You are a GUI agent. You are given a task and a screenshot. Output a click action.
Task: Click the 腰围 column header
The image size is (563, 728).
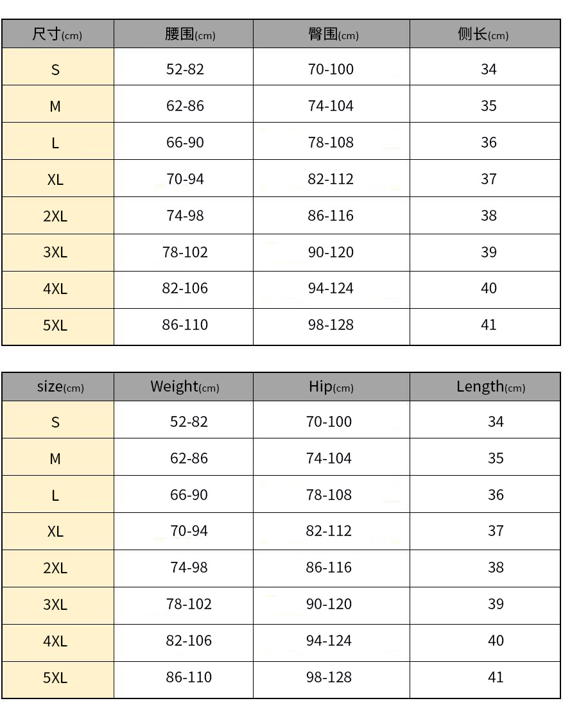tap(189, 34)
